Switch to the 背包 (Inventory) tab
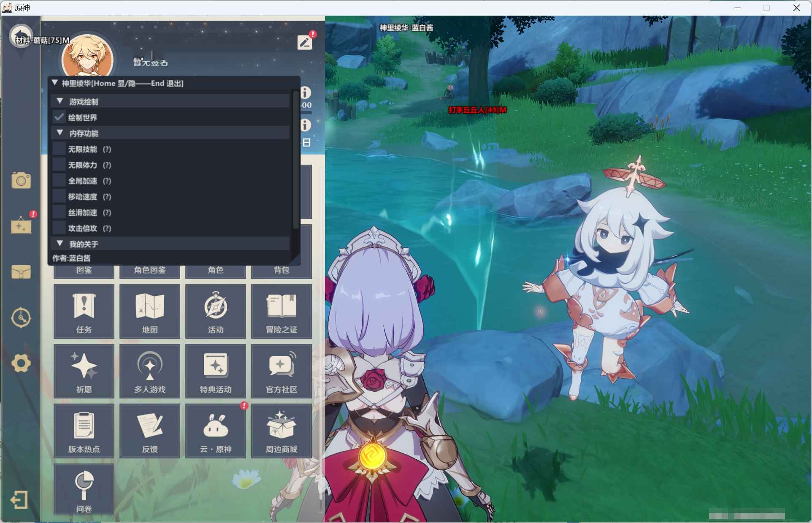The height and width of the screenshot is (523, 812). tap(281, 270)
